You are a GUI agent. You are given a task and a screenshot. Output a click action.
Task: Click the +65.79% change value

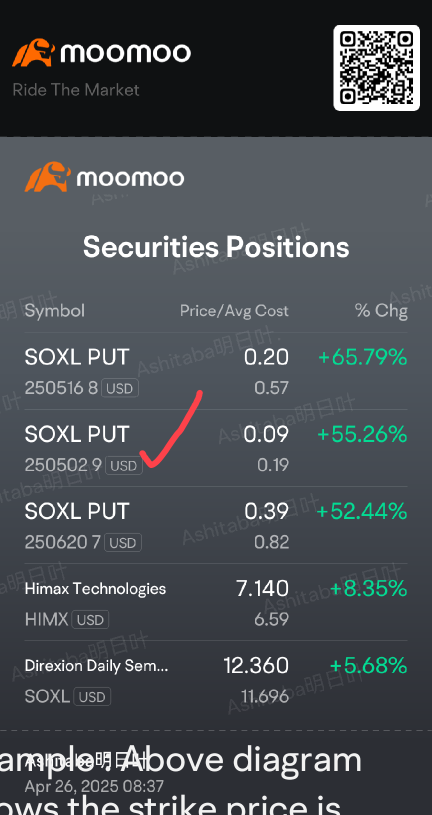362,357
